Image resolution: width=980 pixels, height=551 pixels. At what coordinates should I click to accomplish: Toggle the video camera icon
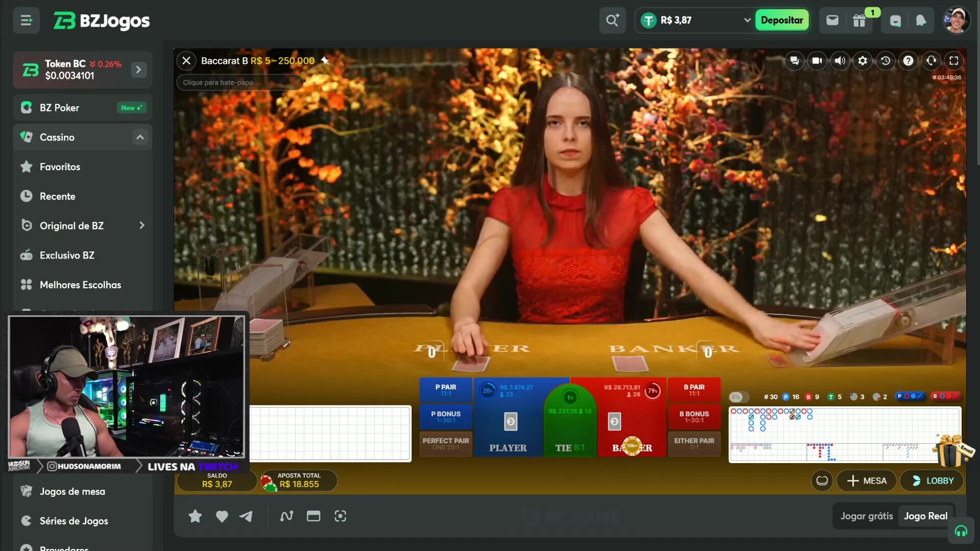pos(817,61)
